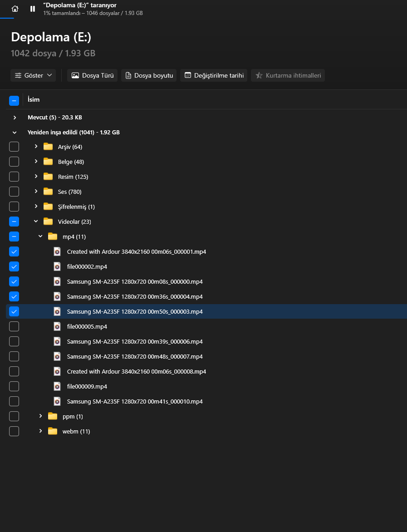
Task: Filter by Değiştirilme tarihi
Action: click(214, 75)
